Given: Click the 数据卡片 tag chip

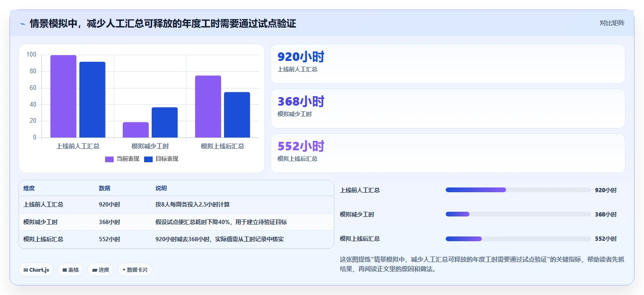Looking at the screenshot, I should (135, 270).
